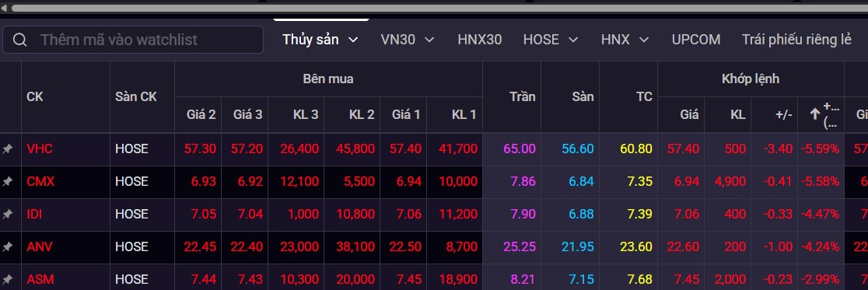Click VHC bid price 57.30

click(201, 148)
